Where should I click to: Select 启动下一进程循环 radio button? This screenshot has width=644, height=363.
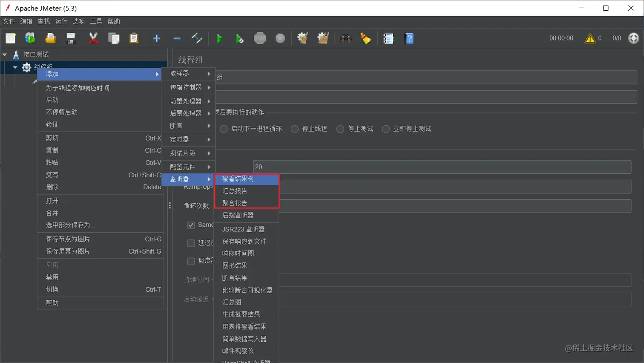tap(224, 129)
